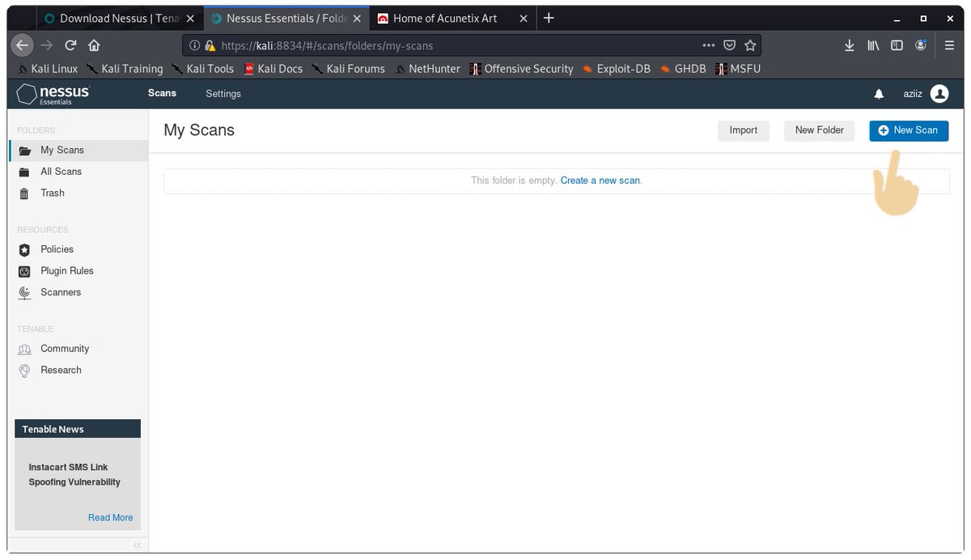Click the aziiz username
The width and height of the screenshot is (971, 560).
pyautogui.click(x=913, y=95)
